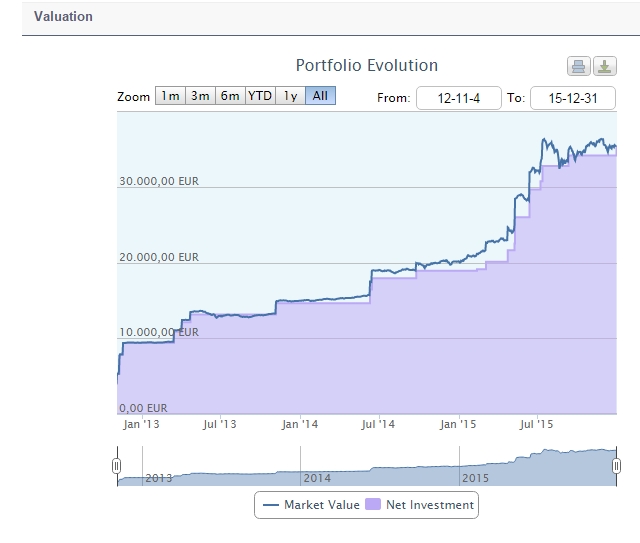Select the 3m zoom range
This screenshot has height=543, width=640.
point(200,96)
